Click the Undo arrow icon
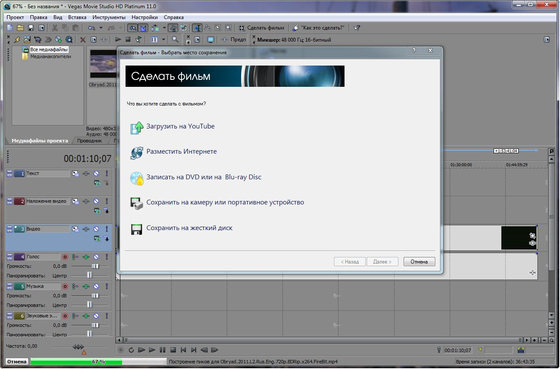 click(x=92, y=28)
